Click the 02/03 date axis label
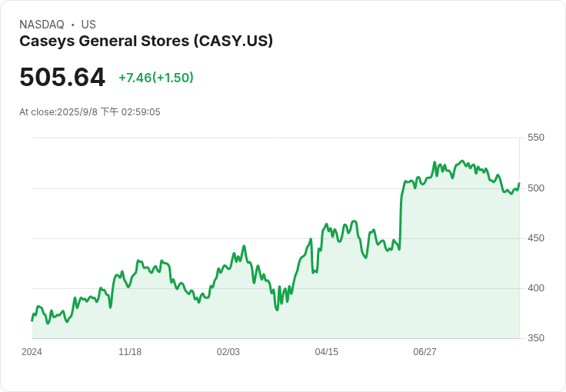The height and width of the screenshot is (392, 566). 228,352
